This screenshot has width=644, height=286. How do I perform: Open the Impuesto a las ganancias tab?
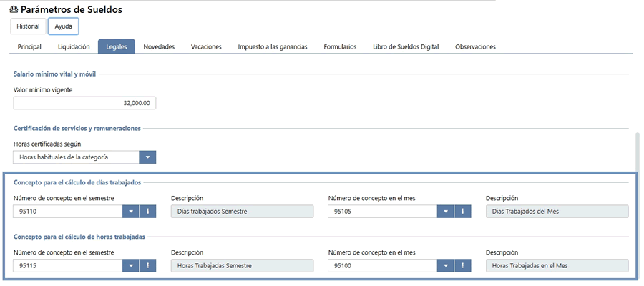tap(273, 46)
